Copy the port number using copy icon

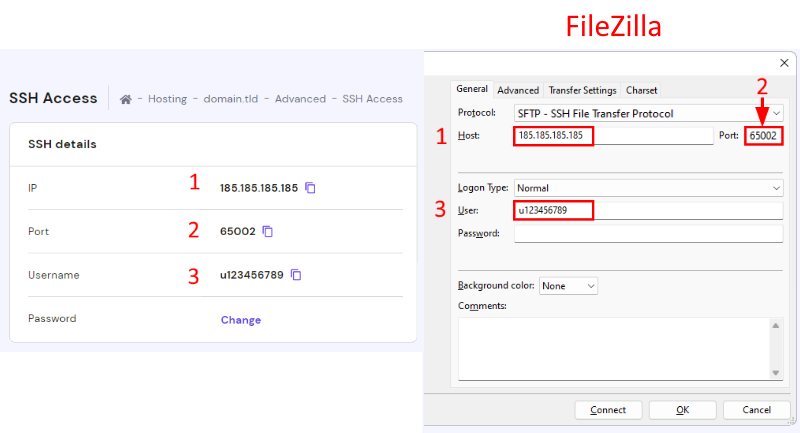point(267,231)
